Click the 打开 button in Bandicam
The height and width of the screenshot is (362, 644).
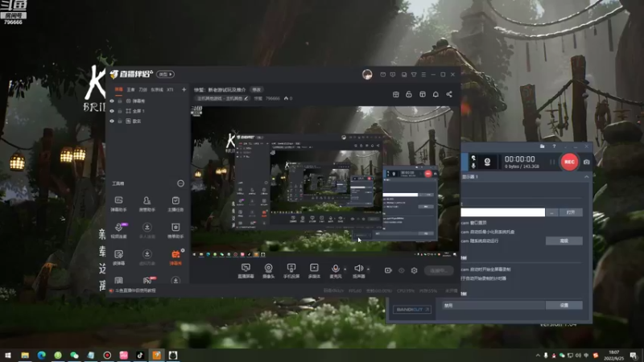[x=571, y=212]
